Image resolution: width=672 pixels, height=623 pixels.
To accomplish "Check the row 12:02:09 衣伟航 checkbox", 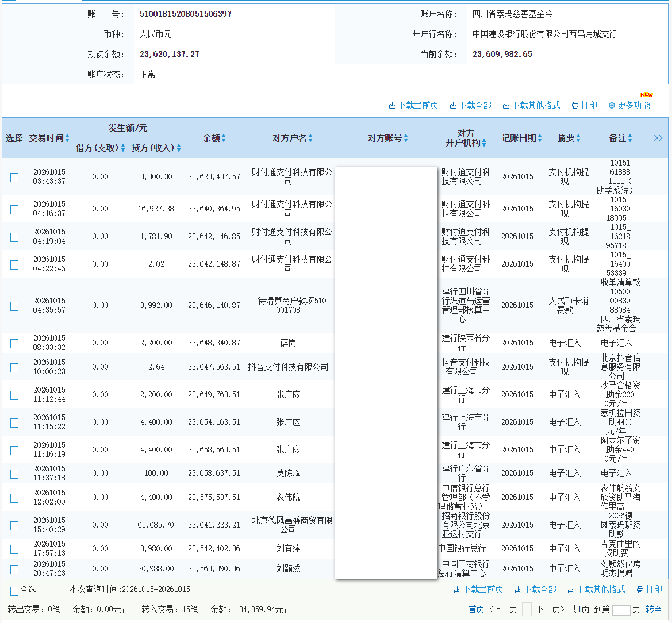I will click(x=14, y=498).
